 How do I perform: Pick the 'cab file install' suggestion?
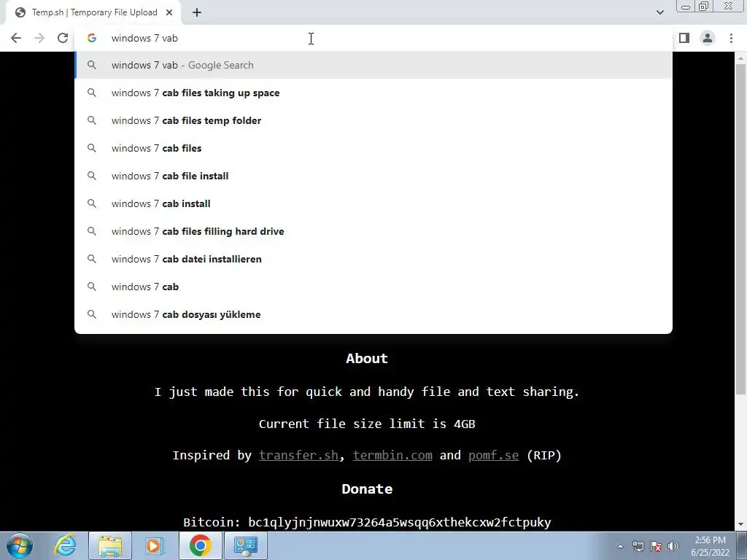pos(373,176)
